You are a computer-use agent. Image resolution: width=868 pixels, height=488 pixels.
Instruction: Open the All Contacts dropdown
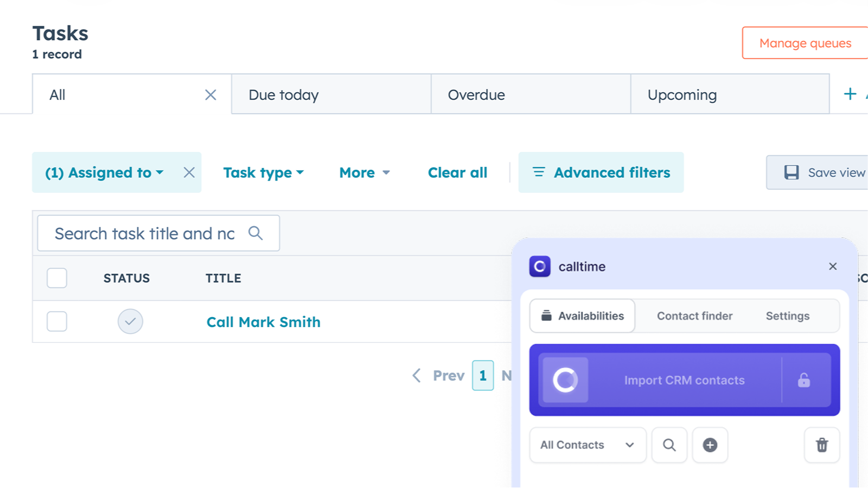(588, 445)
